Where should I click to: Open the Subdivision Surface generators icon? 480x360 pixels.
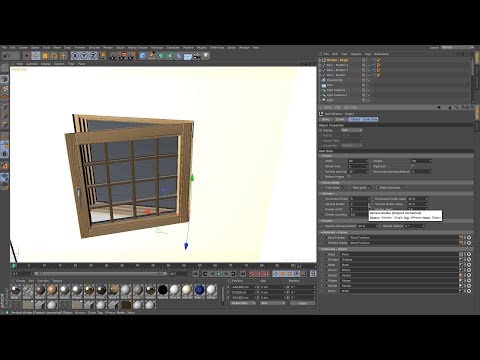(x=161, y=56)
